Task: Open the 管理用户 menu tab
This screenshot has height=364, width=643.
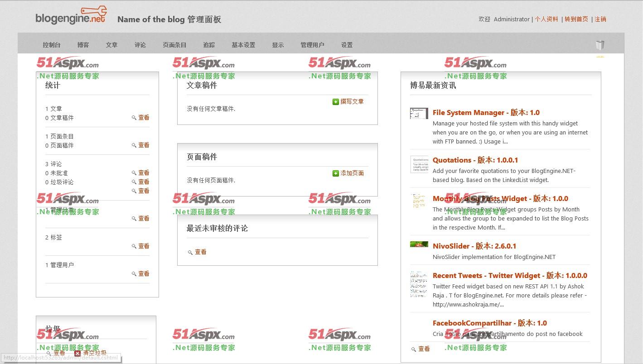Action: [312, 45]
